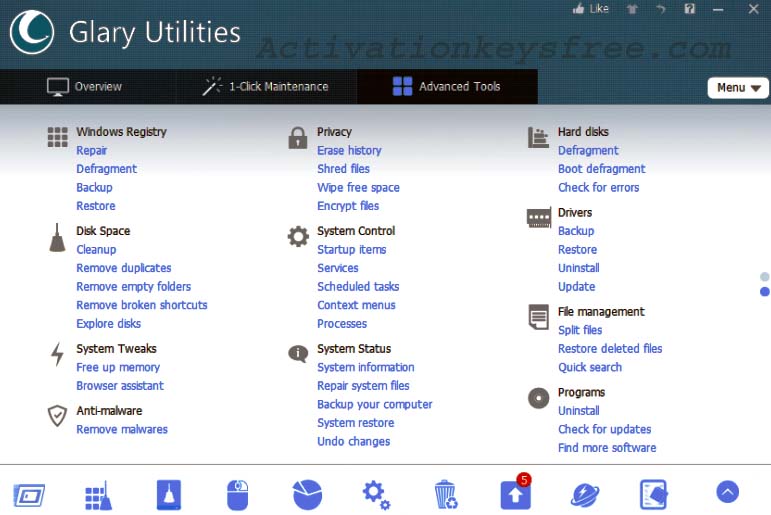Select the upper page indicator dot

[x=765, y=276]
